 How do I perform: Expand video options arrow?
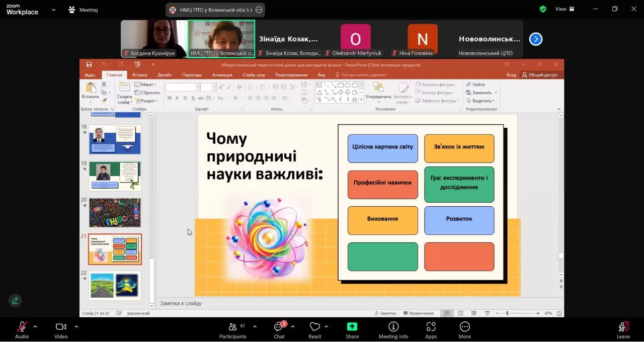point(76,326)
